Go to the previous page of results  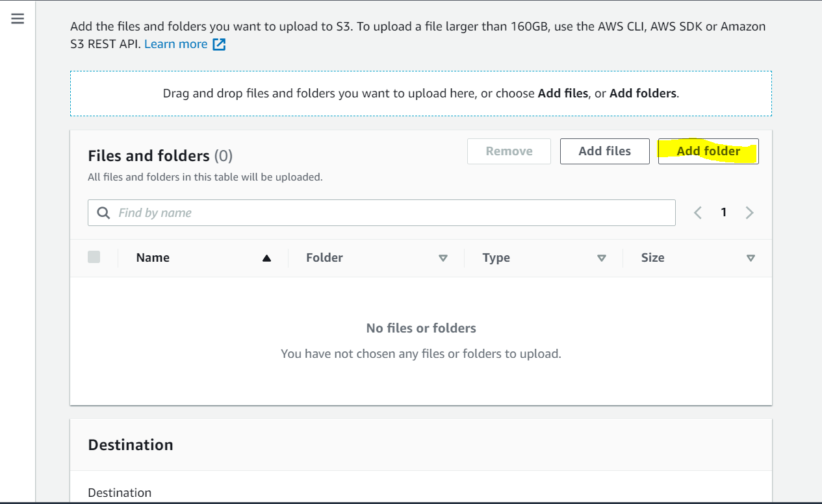point(698,212)
